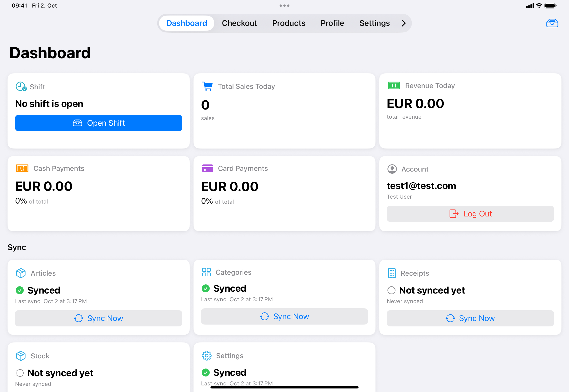The width and height of the screenshot is (569, 392).
Task: Click the dashed circle in Stock card
Action: point(20,373)
